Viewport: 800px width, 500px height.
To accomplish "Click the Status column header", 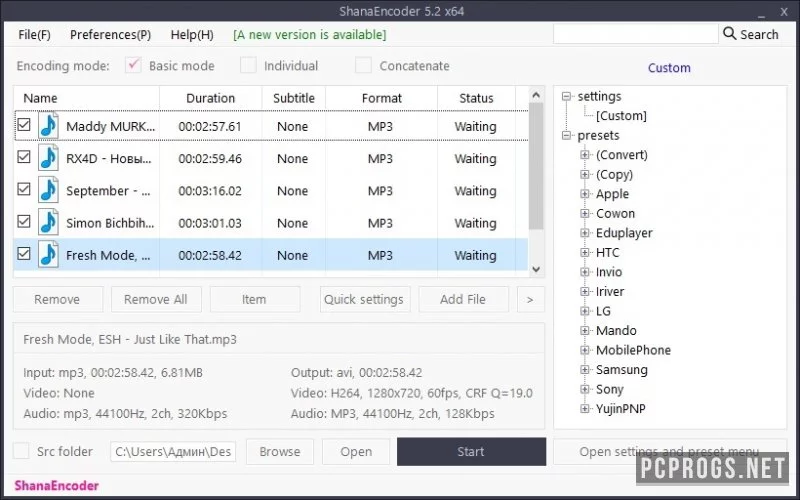I will click(477, 98).
